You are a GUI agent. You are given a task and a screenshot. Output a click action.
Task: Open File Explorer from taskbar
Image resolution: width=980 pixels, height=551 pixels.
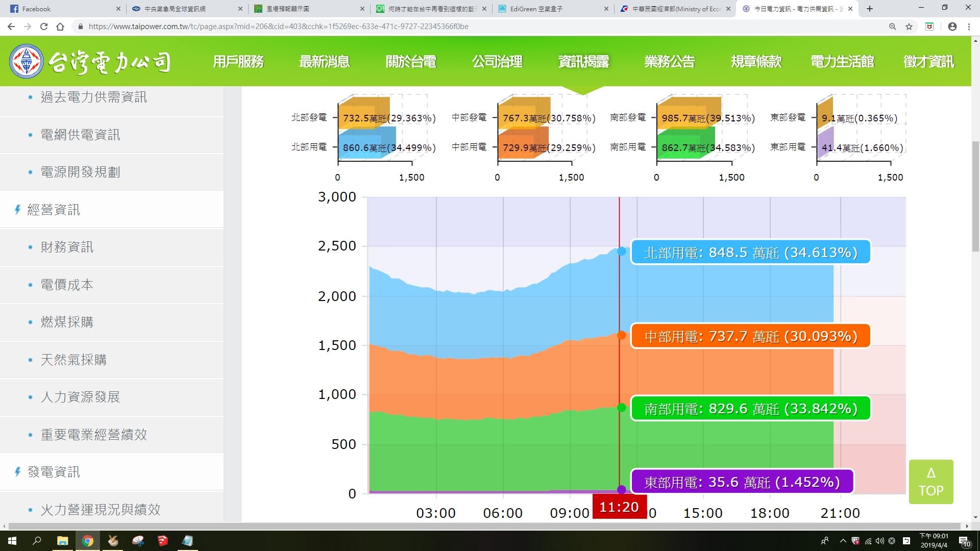[62, 541]
